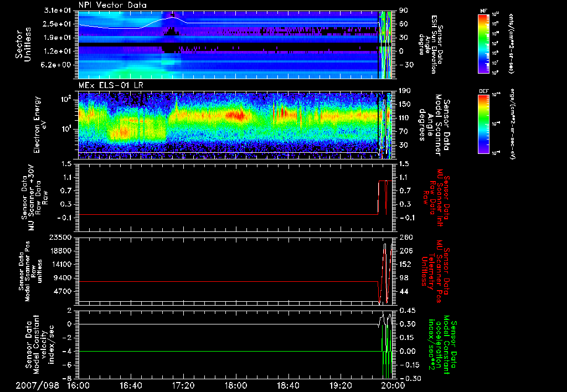
Task: Click the 3.1e+01 sector tick value
Action: (58, 11)
